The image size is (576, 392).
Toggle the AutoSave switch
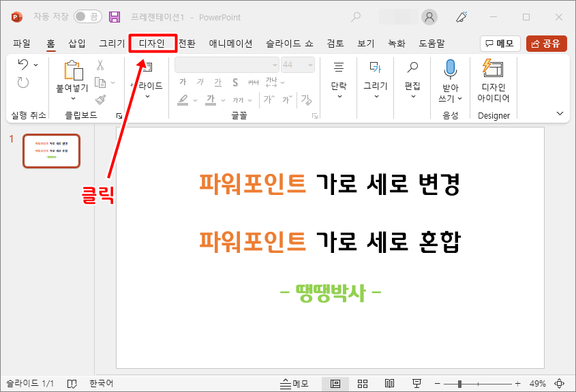(x=88, y=16)
